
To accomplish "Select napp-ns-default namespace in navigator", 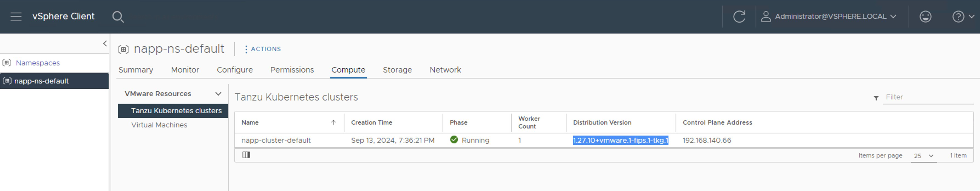I will [41, 81].
